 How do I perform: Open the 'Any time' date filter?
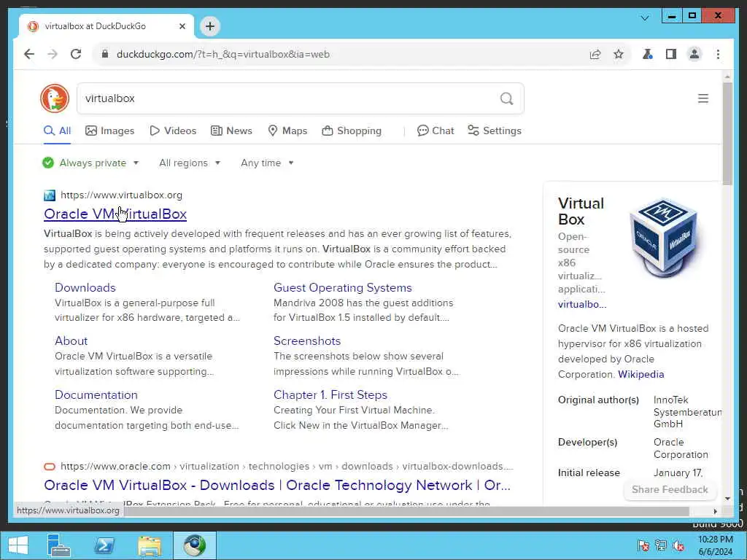click(267, 163)
